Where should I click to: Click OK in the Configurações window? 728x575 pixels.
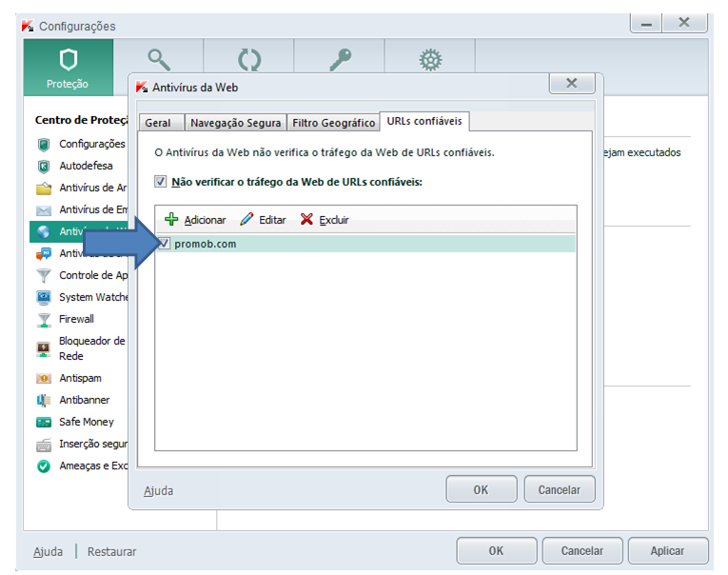click(x=497, y=550)
